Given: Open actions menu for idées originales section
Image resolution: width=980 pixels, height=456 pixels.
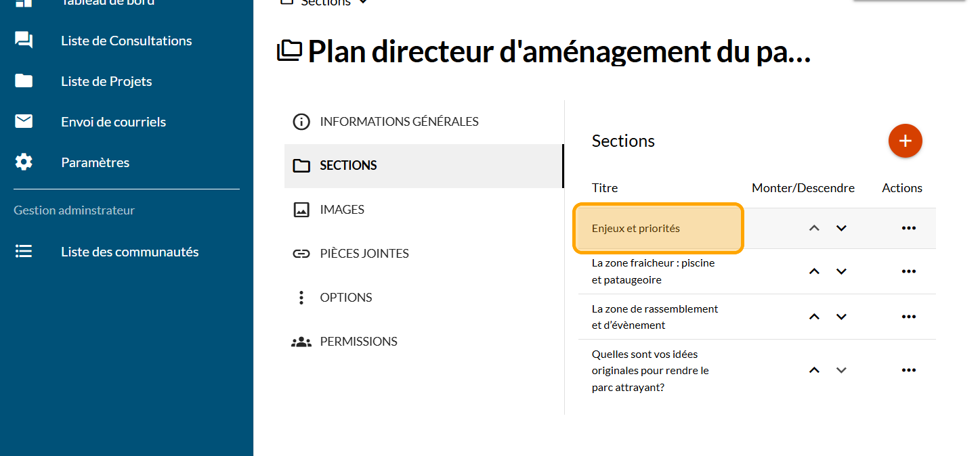Looking at the screenshot, I should [x=908, y=370].
